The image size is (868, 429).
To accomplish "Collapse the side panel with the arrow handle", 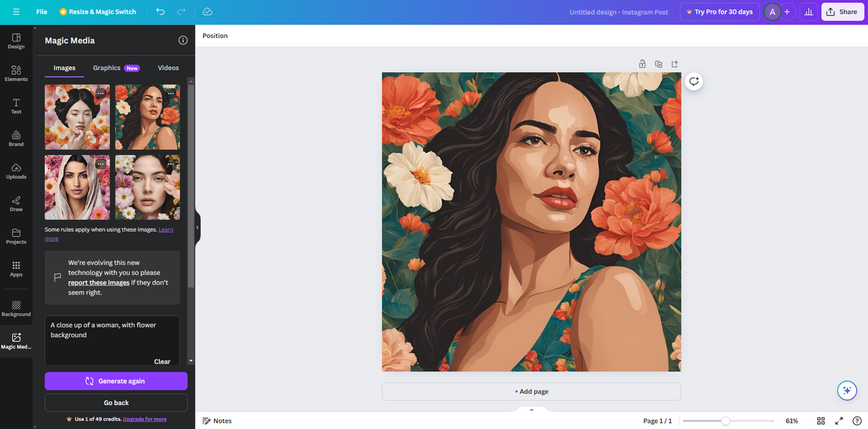I will click(197, 227).
